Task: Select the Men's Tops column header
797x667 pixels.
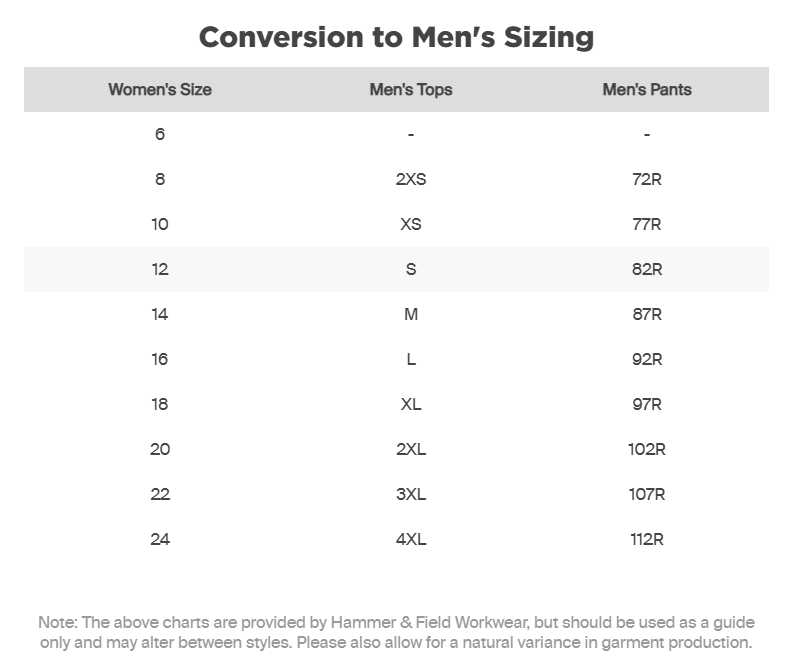Action: (411, 89)
